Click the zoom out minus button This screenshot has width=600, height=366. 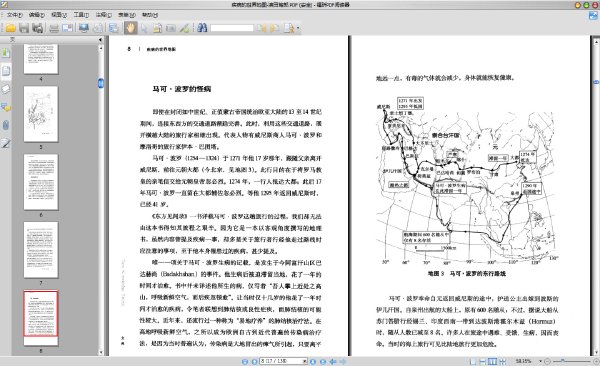click(x=548, y=361)
